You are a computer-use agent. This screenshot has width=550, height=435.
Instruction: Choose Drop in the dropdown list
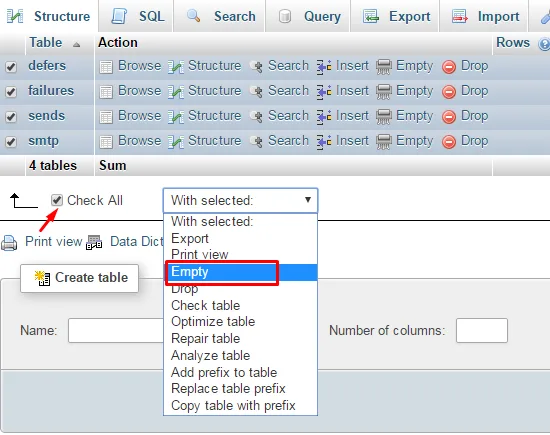241,289
